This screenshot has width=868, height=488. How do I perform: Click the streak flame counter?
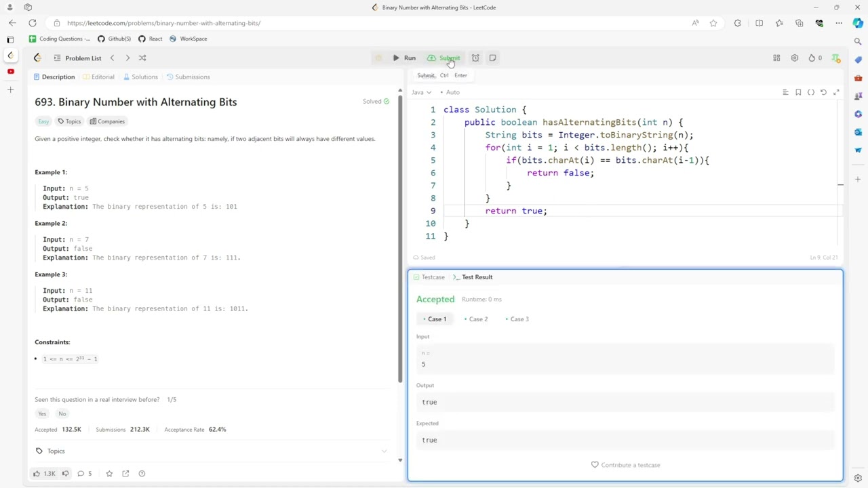pos(815,58)
